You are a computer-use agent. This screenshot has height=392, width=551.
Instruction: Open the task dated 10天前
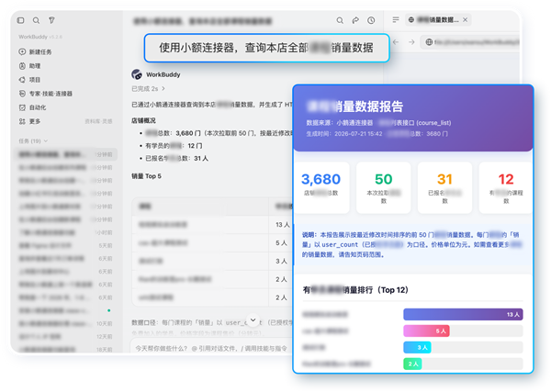pos(65,323)
